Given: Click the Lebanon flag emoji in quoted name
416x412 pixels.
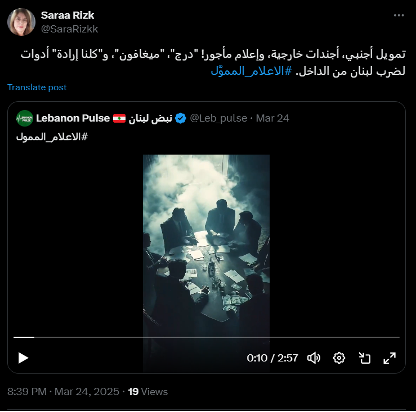Looking at the screenshot, I should coord(119,118).
